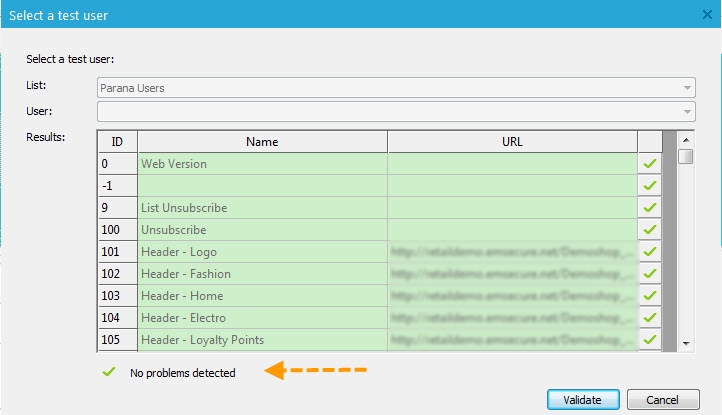Screen dimensions: 722x415
Task: Click the green checkmark in Web Version row
Action: pyautogui.click(x=650, y=164)
